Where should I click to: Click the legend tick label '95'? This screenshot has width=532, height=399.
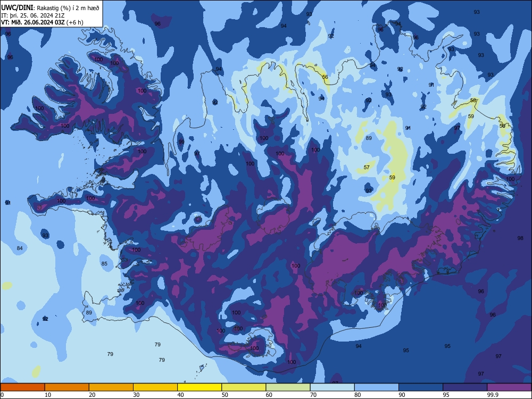(446, 395)
